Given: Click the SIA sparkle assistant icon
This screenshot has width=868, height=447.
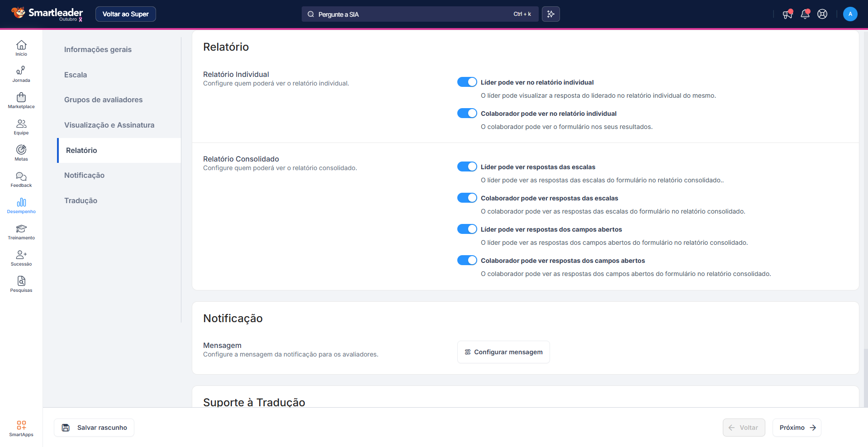Looking at the screenshot, I should click(x=550, y=14).
